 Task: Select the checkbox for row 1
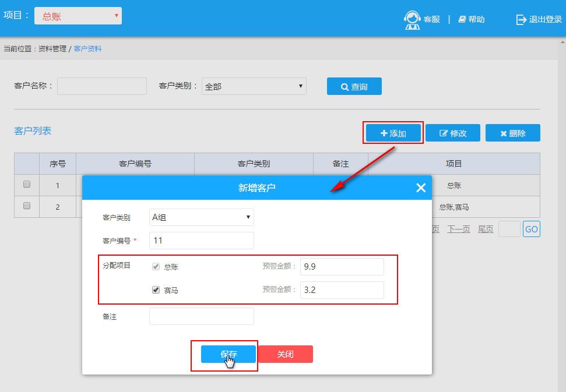click(27, 185)
